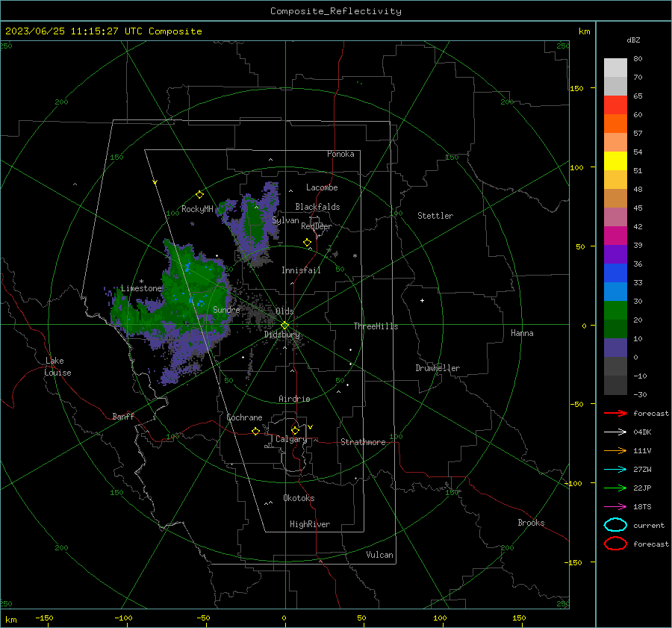Click the Sylvan label on the map

coord(285,220)
